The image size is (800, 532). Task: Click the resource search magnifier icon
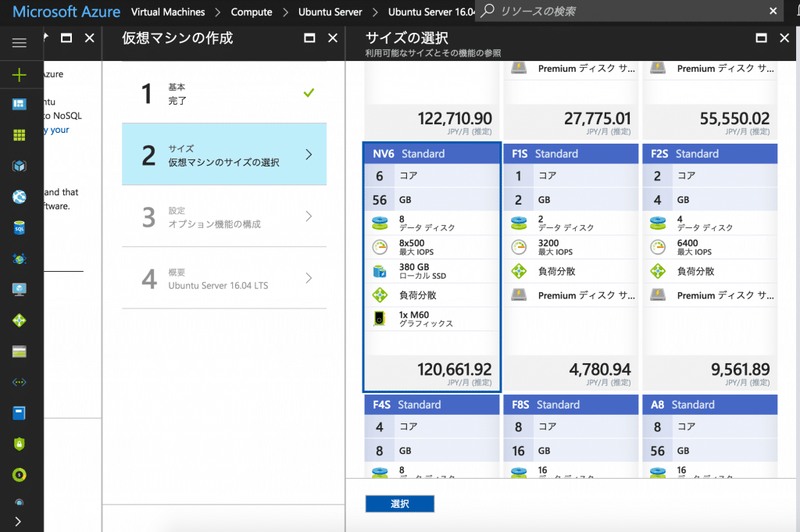pos(487,10)
